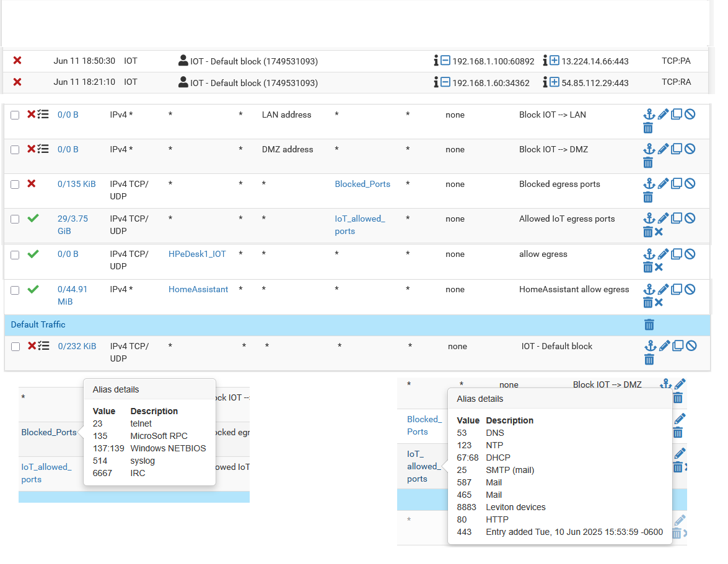728x564 pixels.
Task: Resolve destination 13.224.14.66 with info icon
Action: point(545,61)
